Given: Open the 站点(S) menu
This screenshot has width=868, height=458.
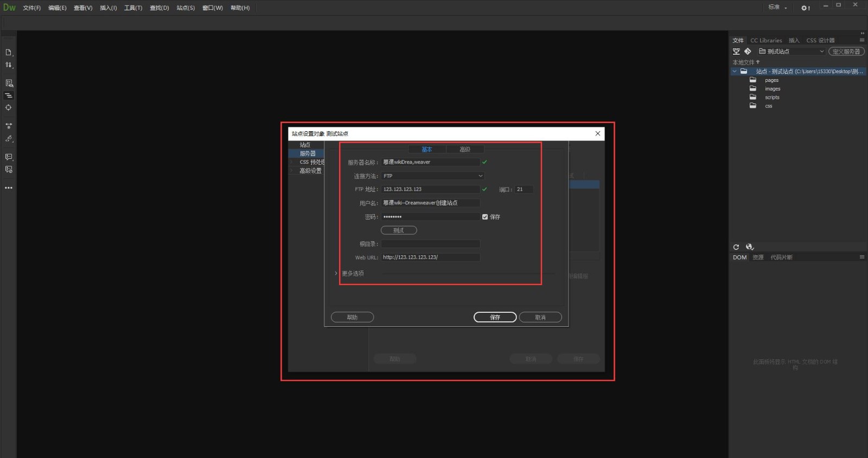Looking at the screenshot, I should [186, 8].
